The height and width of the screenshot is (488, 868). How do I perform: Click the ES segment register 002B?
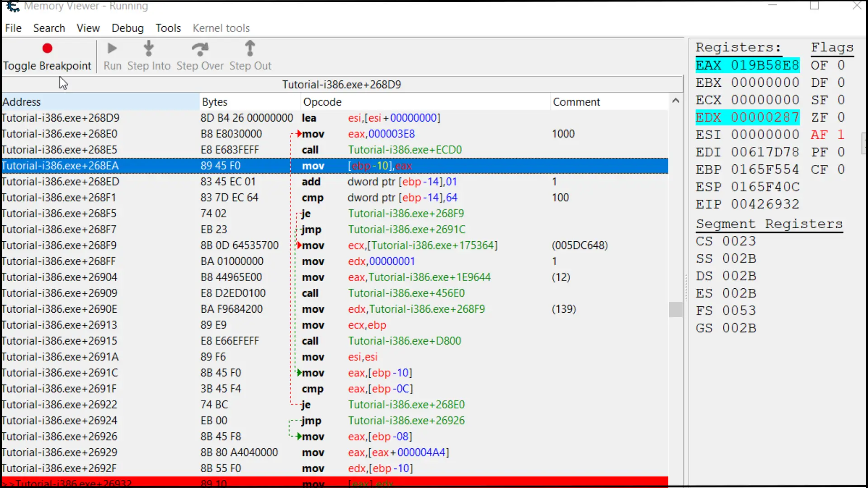coord(726,293)
